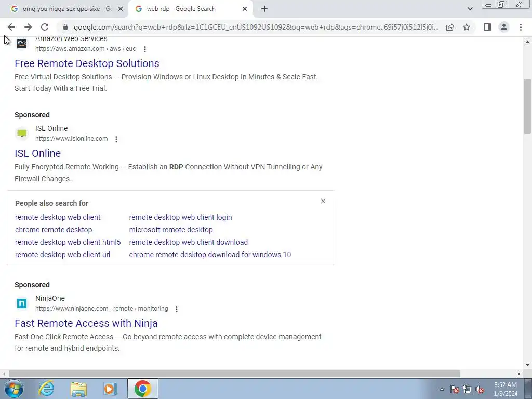Image resolution: width=532 pixels, height=399 pixels.
Task: Open the Chrome three-dot menu
Action: (x=521, y=27)
